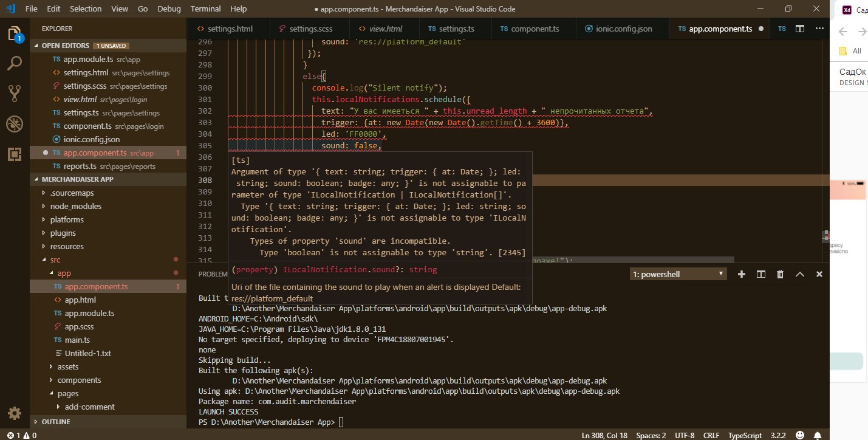
Task: Open the Debug menu
Action: tap(169, 9)
